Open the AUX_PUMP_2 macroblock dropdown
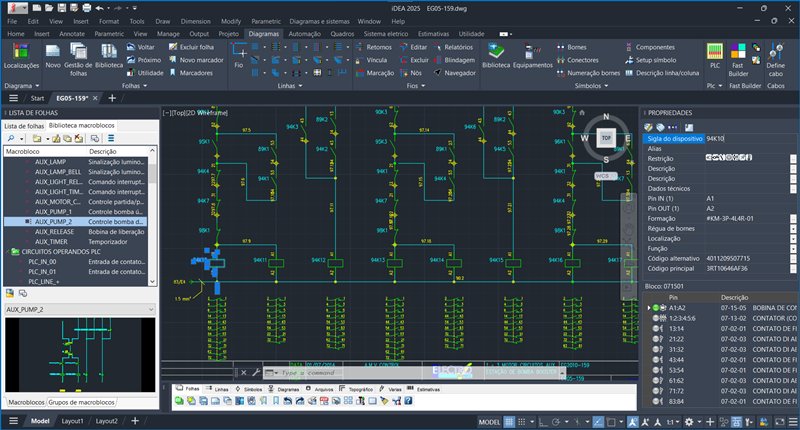The width and height of the screenshot is (800, 430). coord(151,310)
